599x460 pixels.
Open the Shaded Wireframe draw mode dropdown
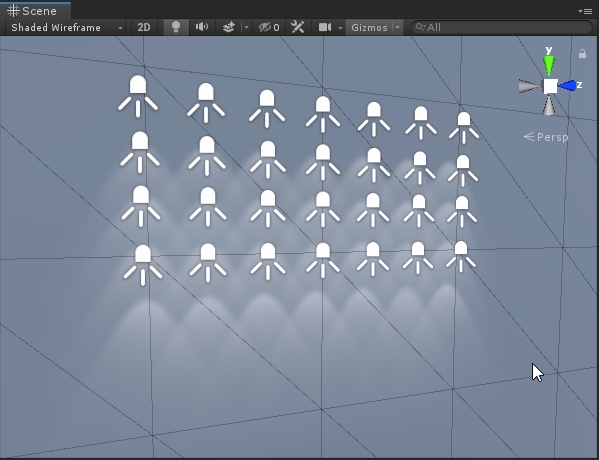[67, 28]
